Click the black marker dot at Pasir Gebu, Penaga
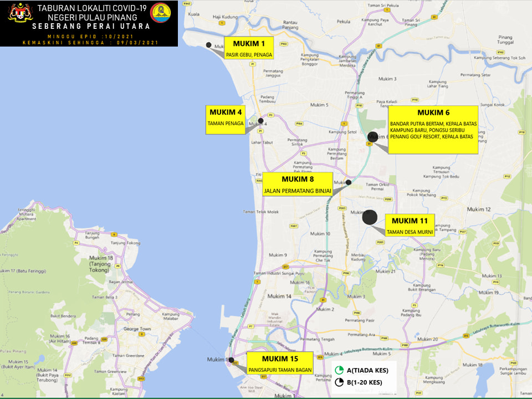532x399 pixels. pos(209,45)
